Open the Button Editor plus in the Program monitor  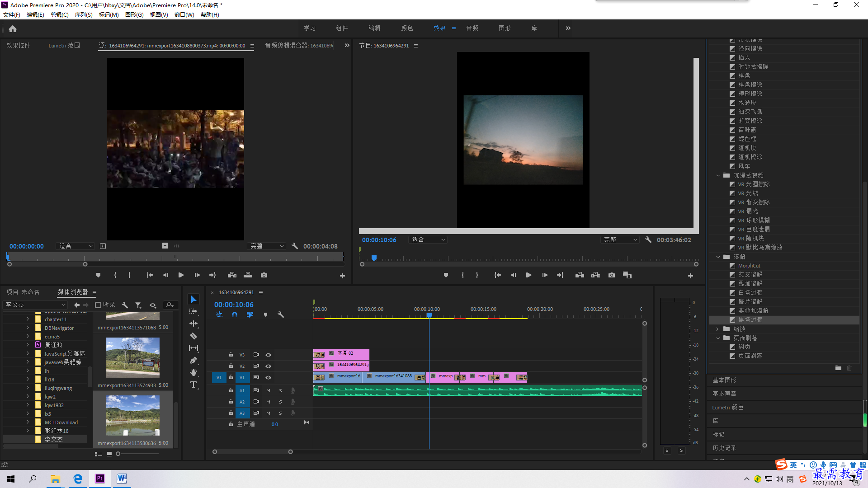(690, 276)
